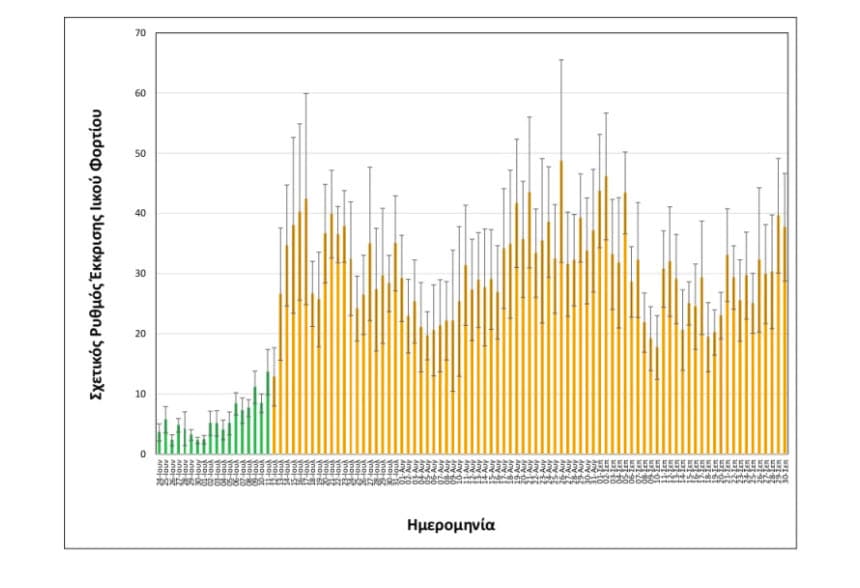Image resolution: width=860 pixels, height=588 pixels.
Task: Click the y-axis tick label 50
Action: tap(140, 154)
